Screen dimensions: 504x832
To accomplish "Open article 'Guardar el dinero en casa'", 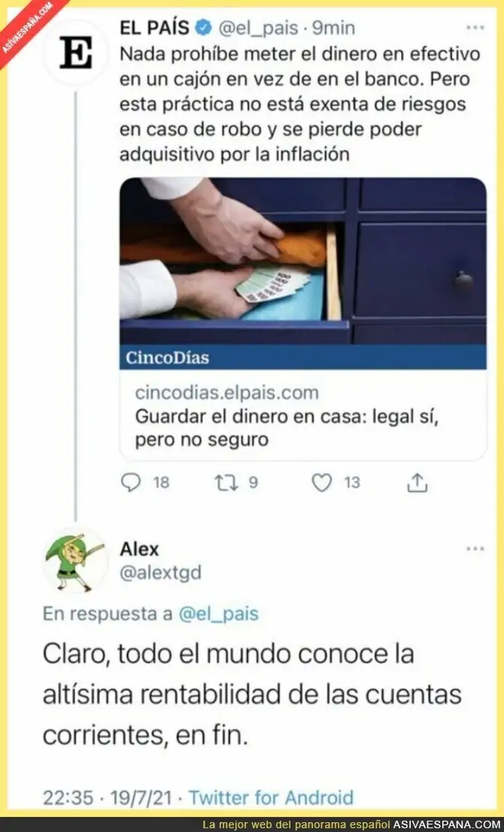I will click(287, 428).
